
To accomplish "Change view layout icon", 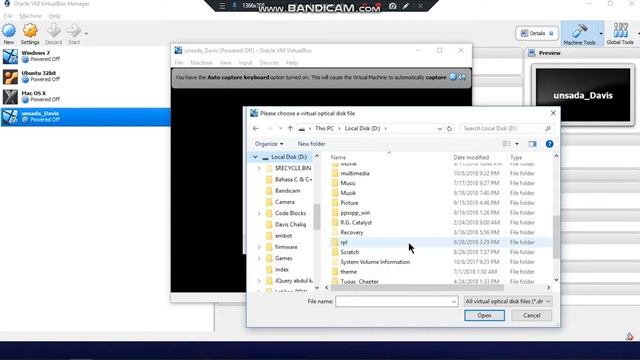I will click(507, 144).
